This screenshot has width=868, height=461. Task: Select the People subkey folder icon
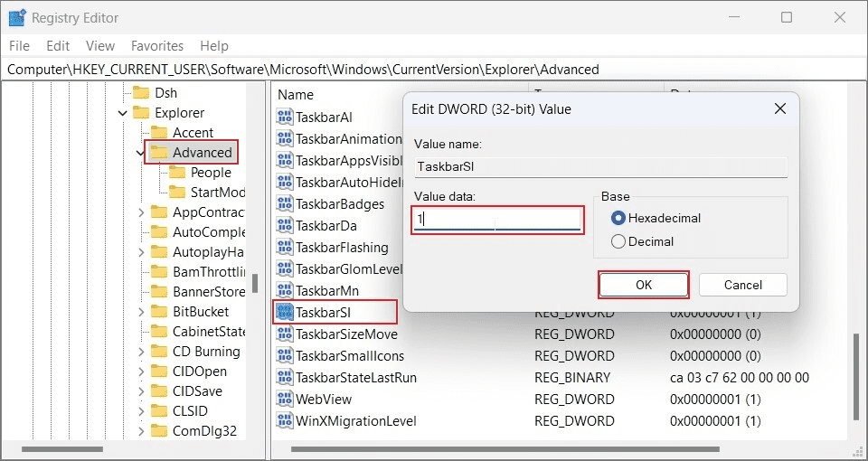point(177,173)
